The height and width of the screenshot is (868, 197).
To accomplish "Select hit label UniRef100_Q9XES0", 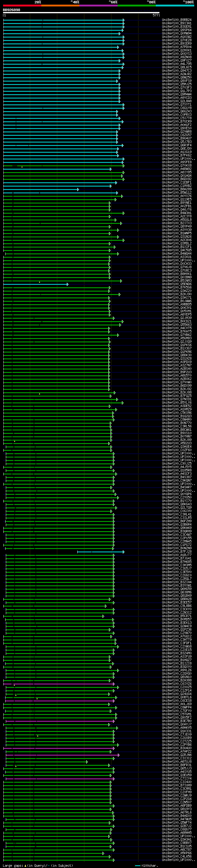I will point(177,128).
